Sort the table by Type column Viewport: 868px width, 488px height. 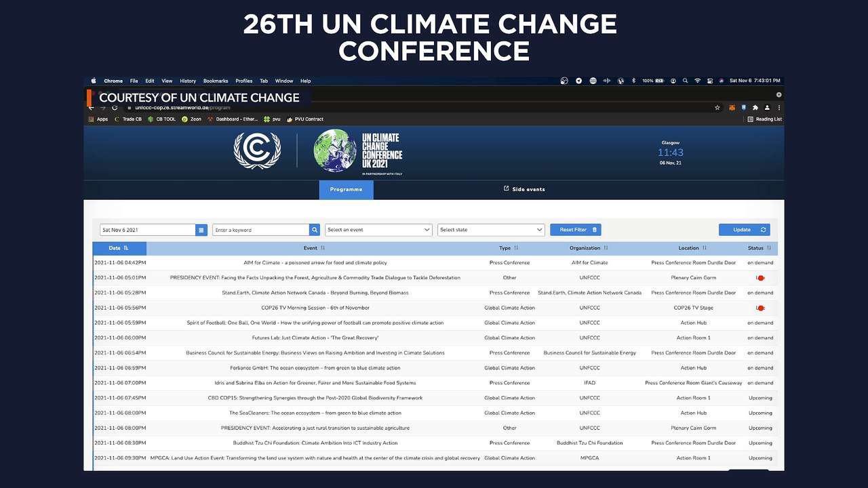point(509,248)
